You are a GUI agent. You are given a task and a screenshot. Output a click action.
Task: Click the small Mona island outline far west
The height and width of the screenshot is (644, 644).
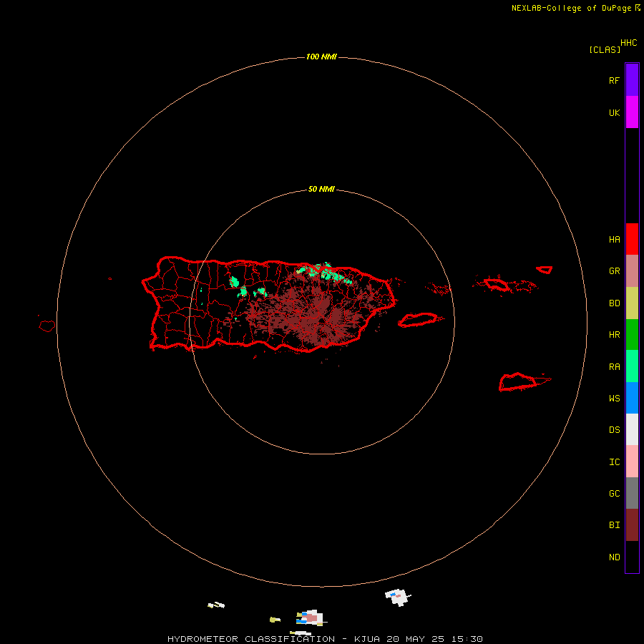[x=47, y=326]
